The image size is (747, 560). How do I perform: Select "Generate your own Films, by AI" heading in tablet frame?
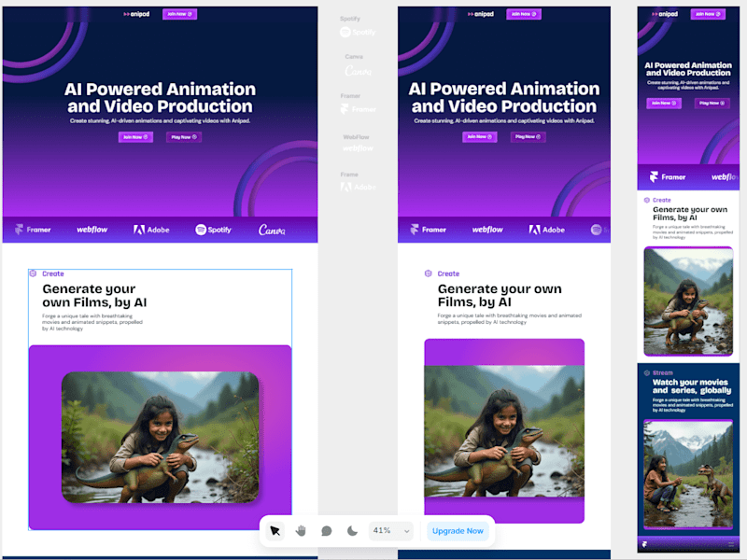pos(500,295)
